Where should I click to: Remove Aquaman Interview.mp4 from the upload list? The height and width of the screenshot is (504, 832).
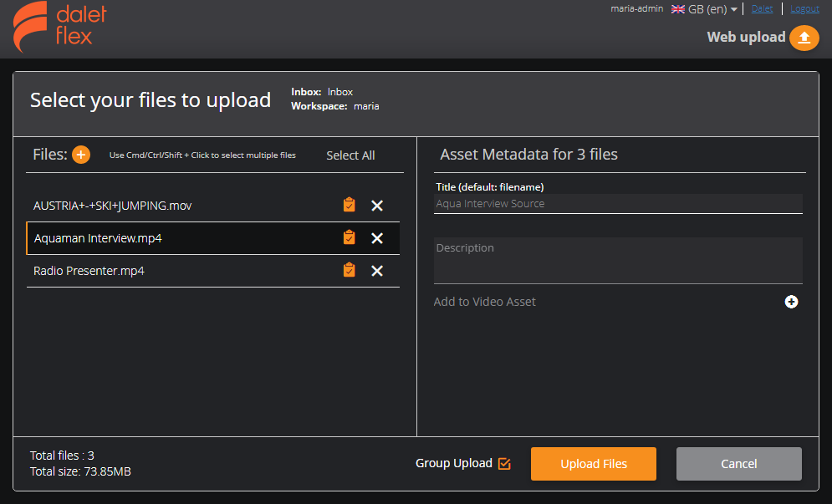377,237
